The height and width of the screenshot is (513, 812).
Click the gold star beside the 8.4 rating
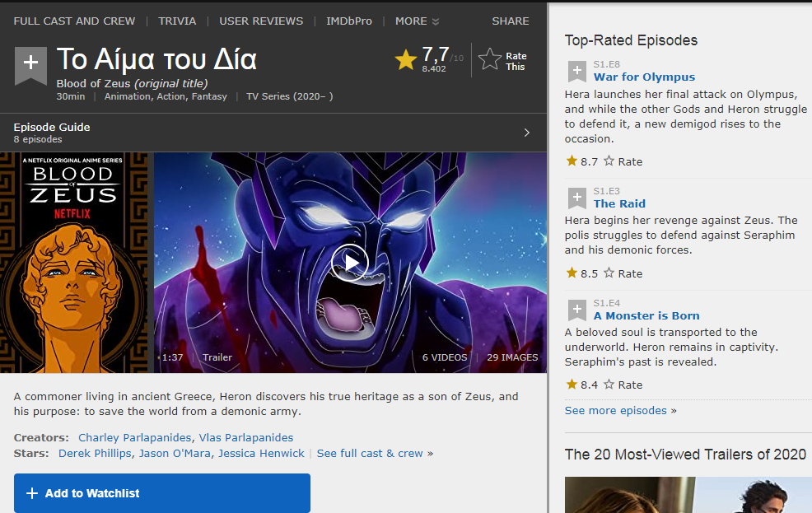click(572, 384)
